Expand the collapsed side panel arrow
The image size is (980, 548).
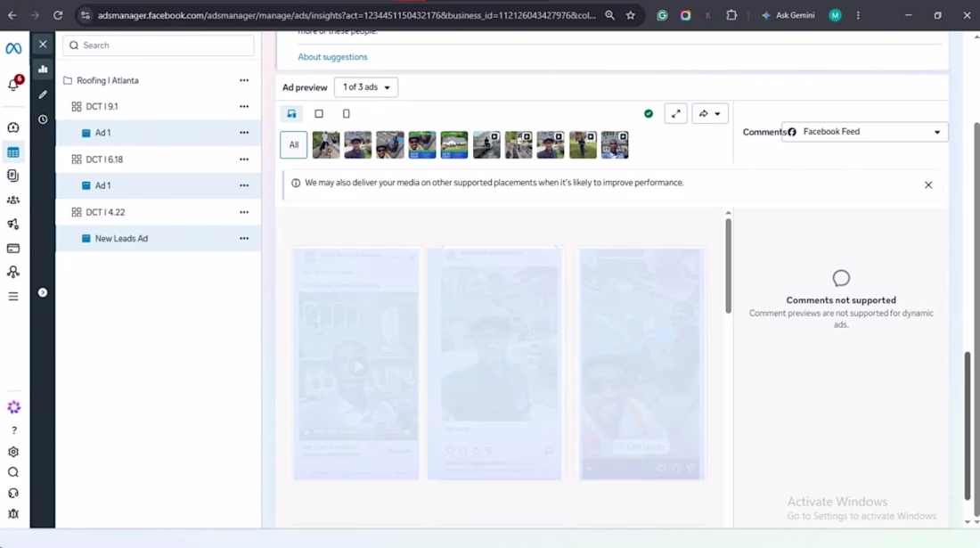(x=43, y=292)
